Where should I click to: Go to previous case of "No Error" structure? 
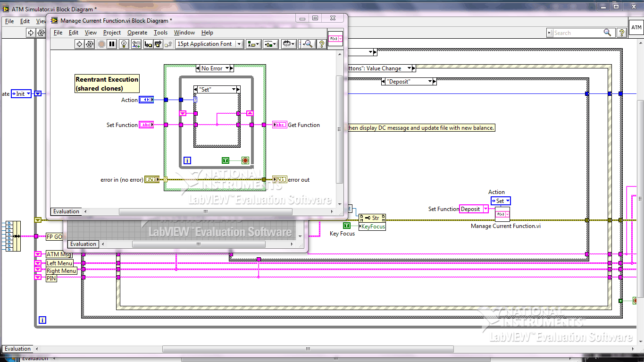click(199, 68)
